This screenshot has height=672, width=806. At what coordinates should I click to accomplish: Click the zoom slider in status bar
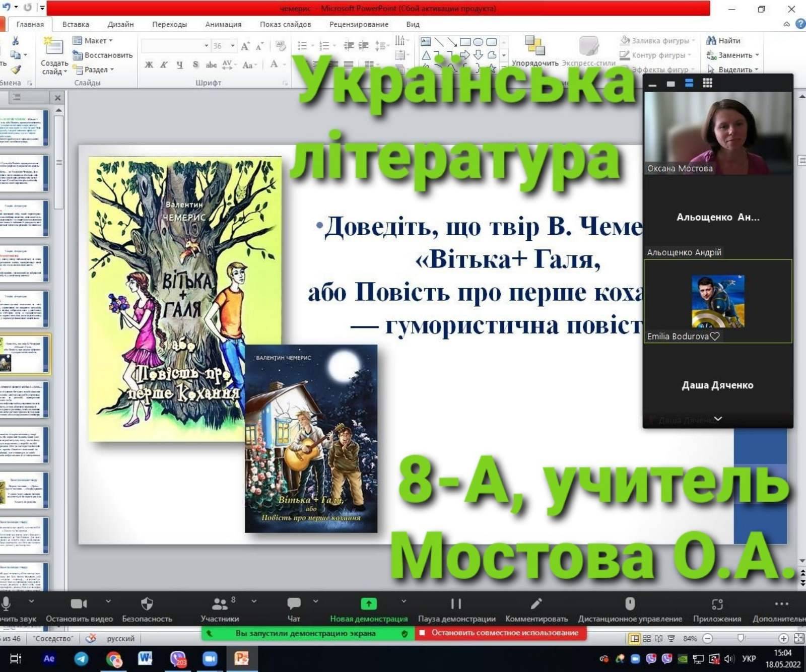coord(741,638)
